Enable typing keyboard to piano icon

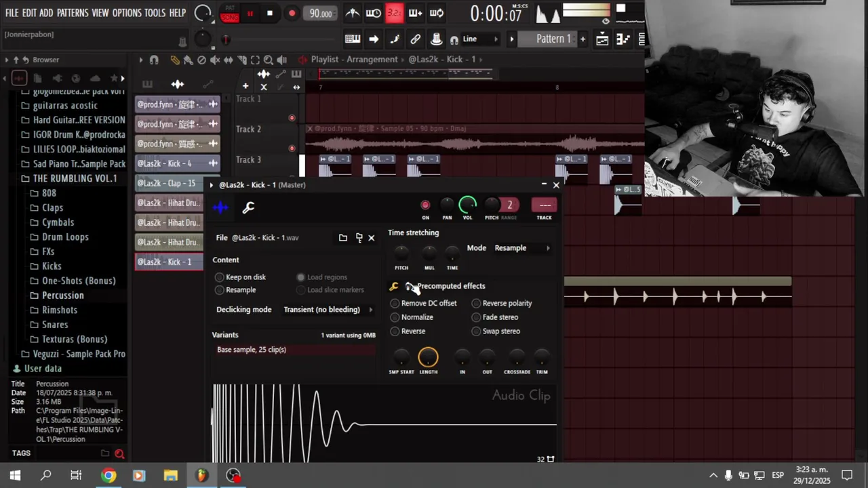point(353,39)
